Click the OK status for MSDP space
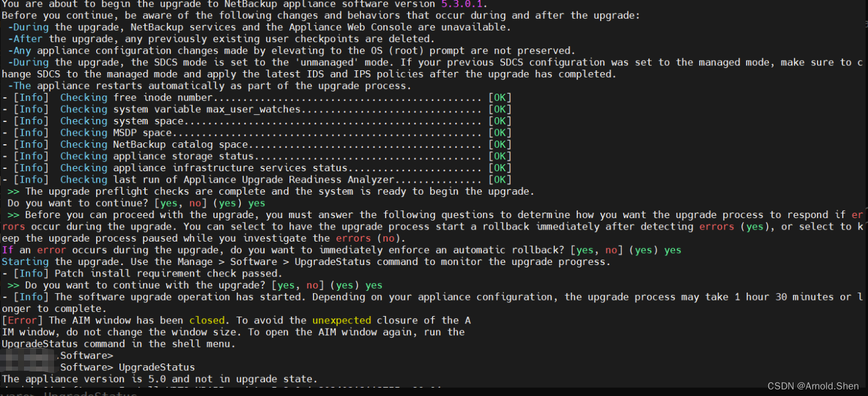 pos(500,133)
